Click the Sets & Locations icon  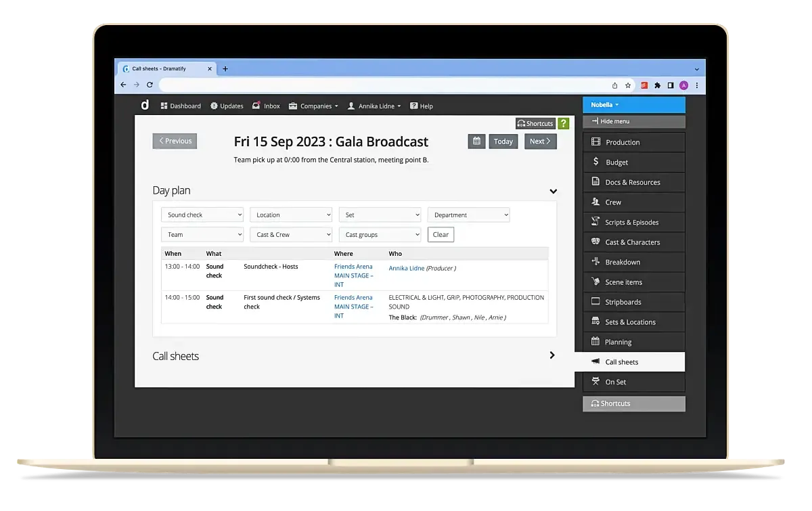coord(595,321)
